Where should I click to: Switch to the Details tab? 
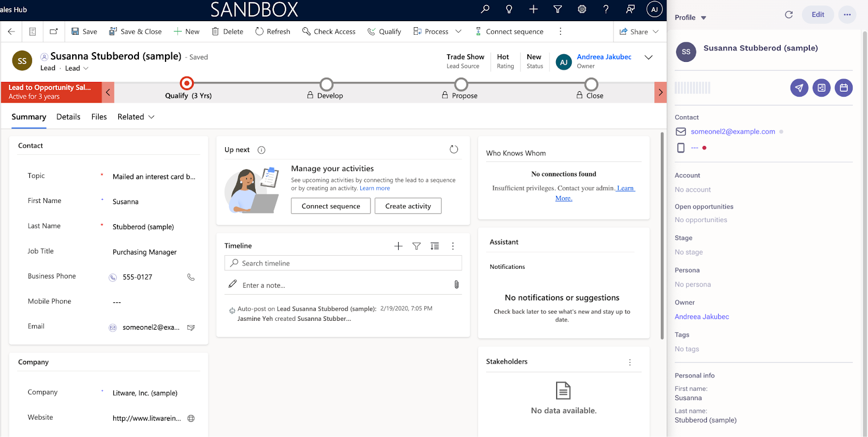pos(68,117)
